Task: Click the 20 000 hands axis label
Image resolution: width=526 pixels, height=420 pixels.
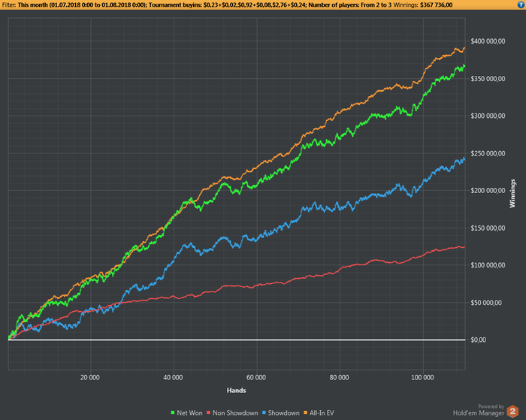Action: coord(90,378)
